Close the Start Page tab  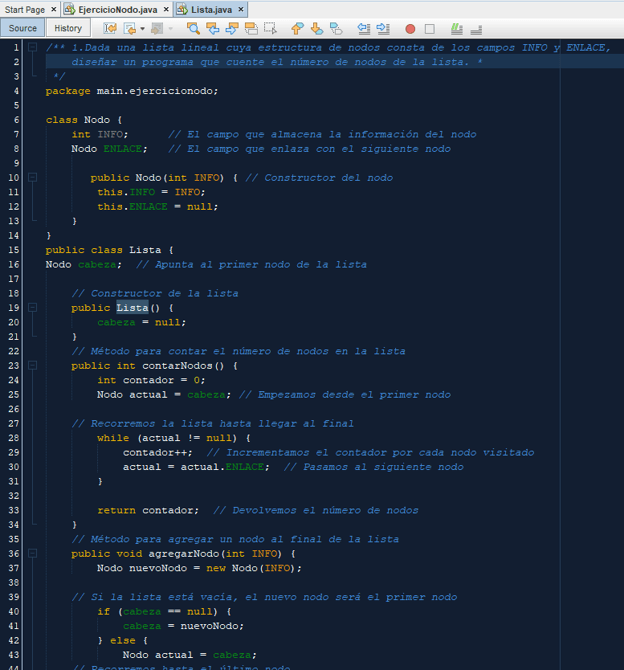(x=53, y=9)
